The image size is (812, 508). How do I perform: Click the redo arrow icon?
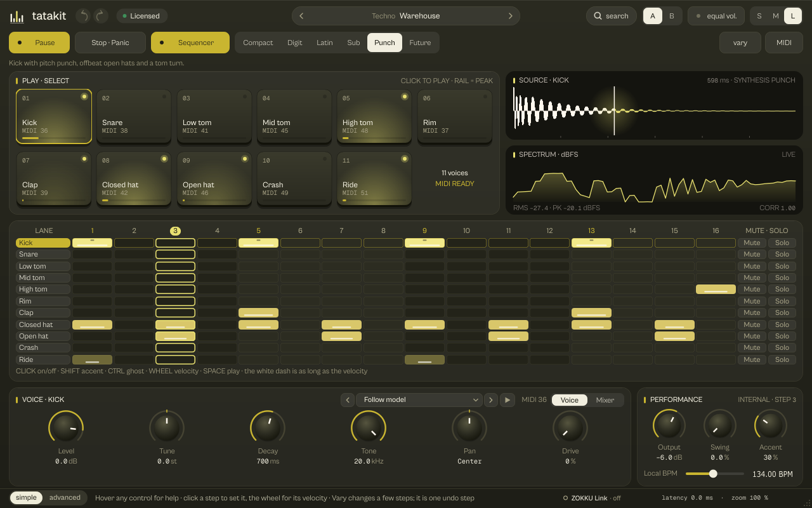point(101,16)
